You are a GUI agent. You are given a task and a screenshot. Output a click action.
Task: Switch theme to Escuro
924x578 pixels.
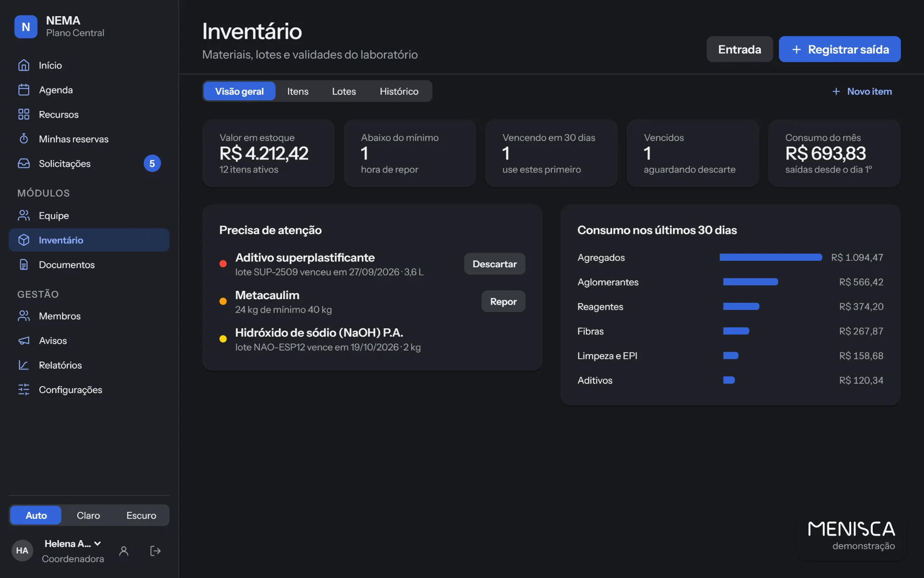coord(141,515)
